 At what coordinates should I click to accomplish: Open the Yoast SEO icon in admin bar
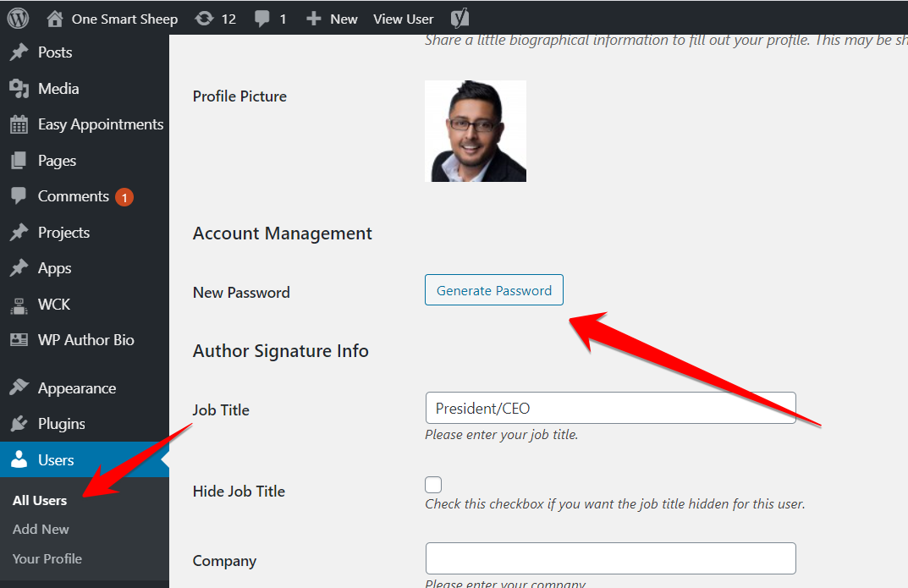click(x=460, y=19)
